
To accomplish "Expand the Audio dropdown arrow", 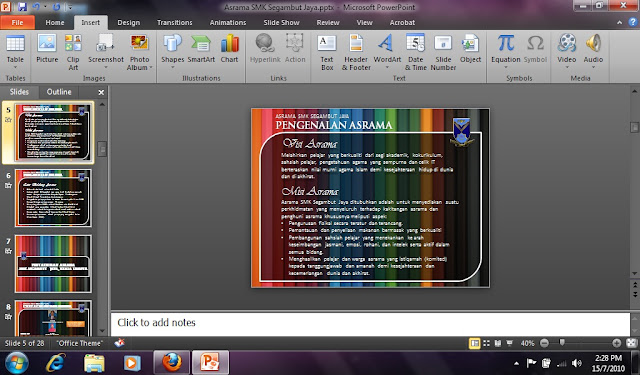I will [593, 67].
